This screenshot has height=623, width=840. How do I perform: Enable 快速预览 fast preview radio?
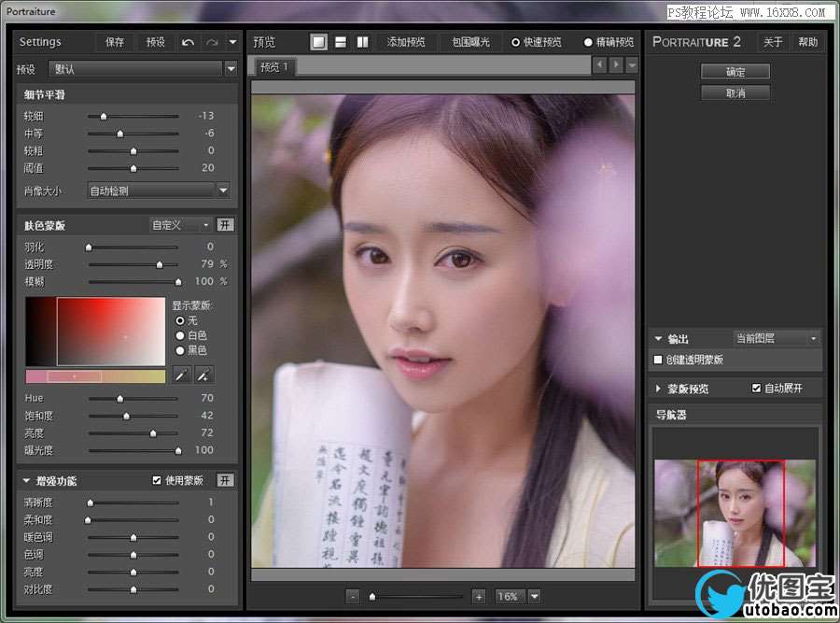(x=515, y=42)
